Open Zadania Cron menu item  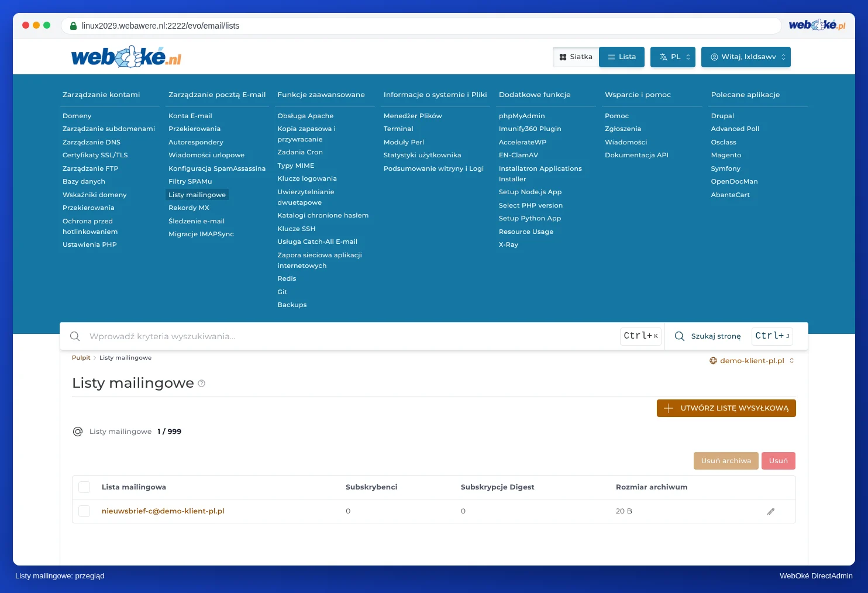click(x=300, y=152)
